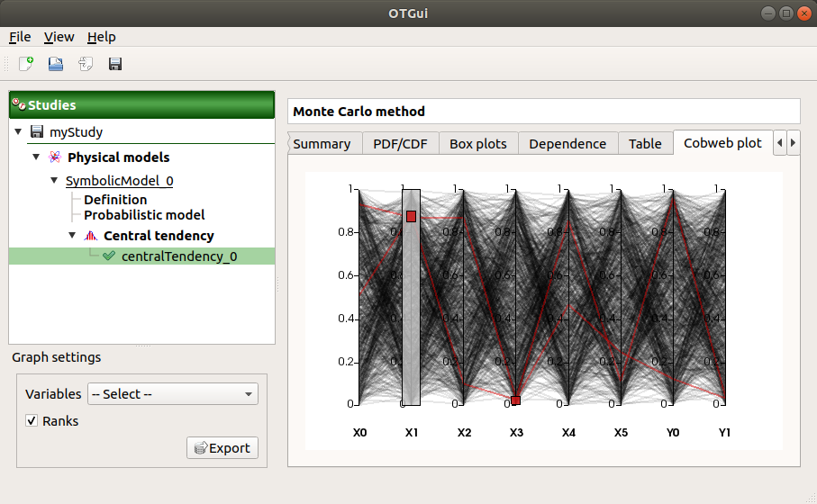This screenshot has width=817, height=504.
Task: Collapse the Physical models node
Action: (x=36, y=157)
